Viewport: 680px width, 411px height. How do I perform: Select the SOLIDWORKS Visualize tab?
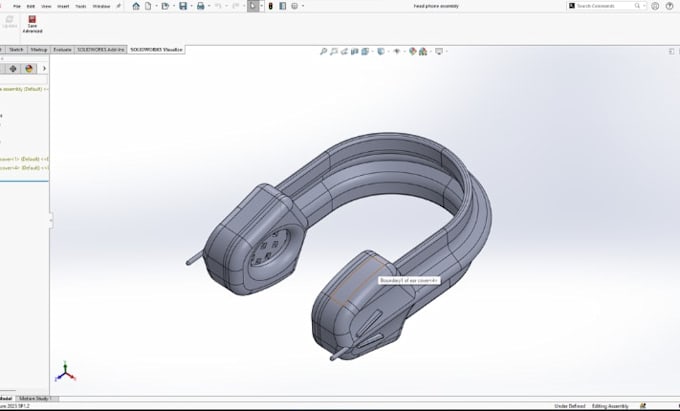tap(157, 50)
